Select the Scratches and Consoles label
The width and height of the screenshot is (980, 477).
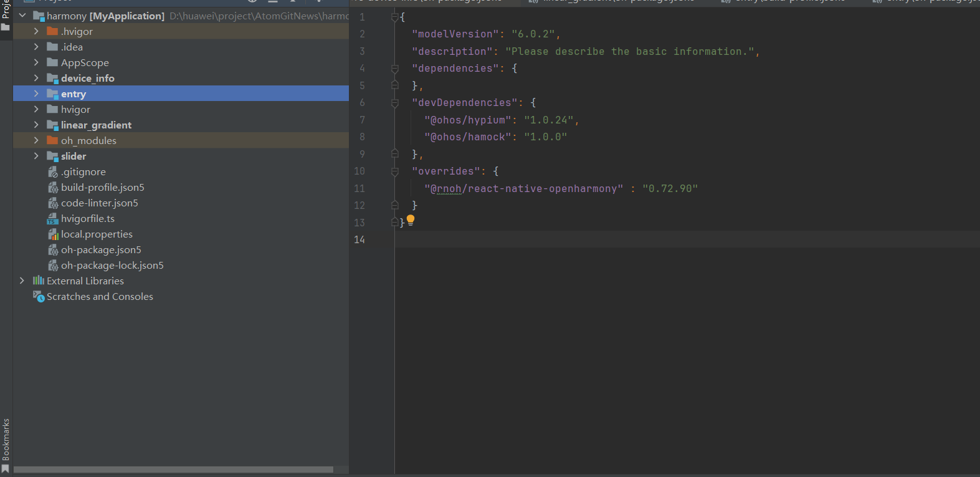point(100,297)
